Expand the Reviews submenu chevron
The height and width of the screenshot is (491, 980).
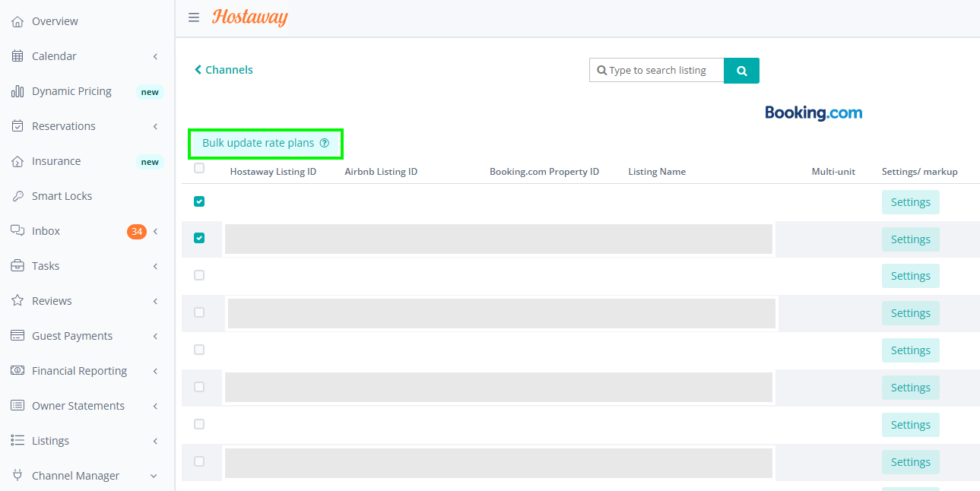pyautogui.click(x=155, y=301)
